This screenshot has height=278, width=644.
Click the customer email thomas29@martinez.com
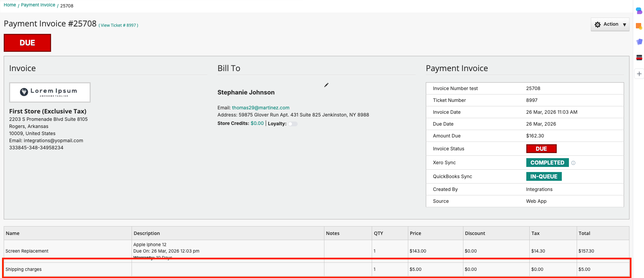[260, 108]
